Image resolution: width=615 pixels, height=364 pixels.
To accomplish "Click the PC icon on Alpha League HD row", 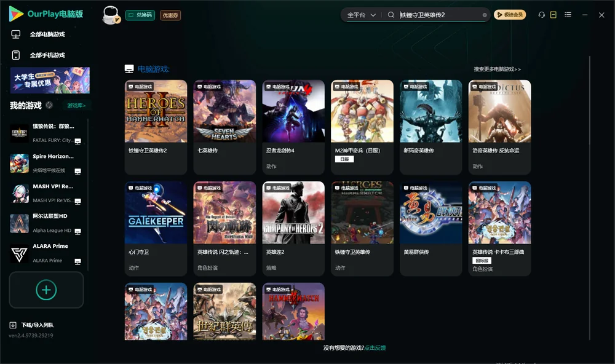I will (x=77, y=231).
